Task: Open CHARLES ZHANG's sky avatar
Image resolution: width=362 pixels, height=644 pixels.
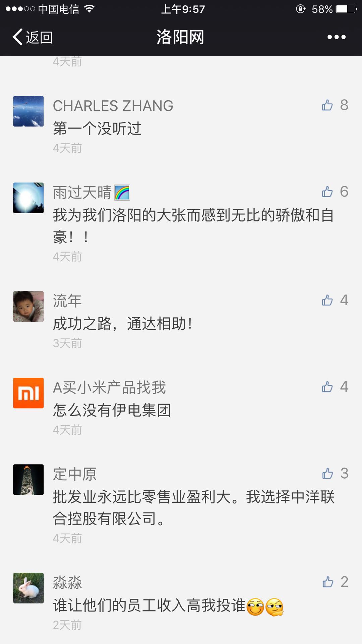Action: click(28, 111)
